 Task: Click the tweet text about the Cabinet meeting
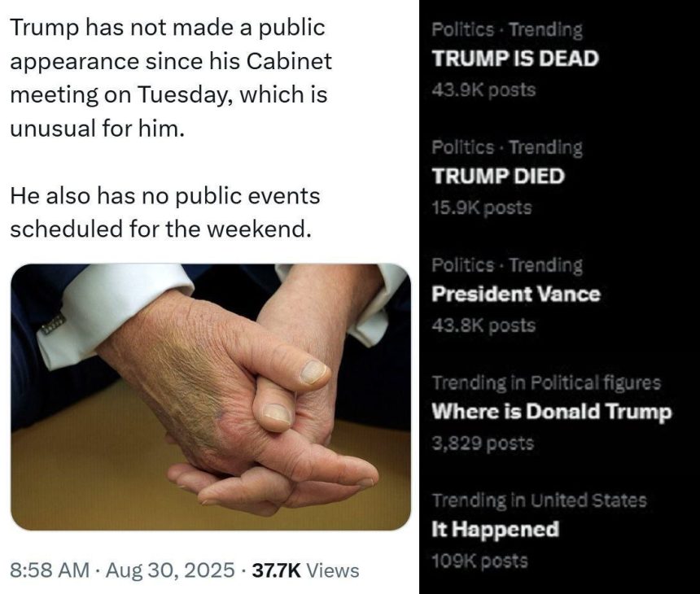(x=171, y=78)
